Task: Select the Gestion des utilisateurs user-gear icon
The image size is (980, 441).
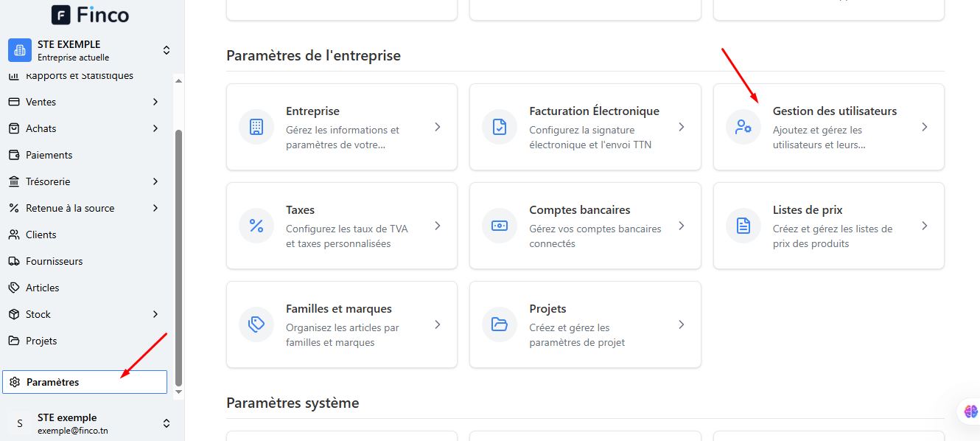Action: coord(743,127)
